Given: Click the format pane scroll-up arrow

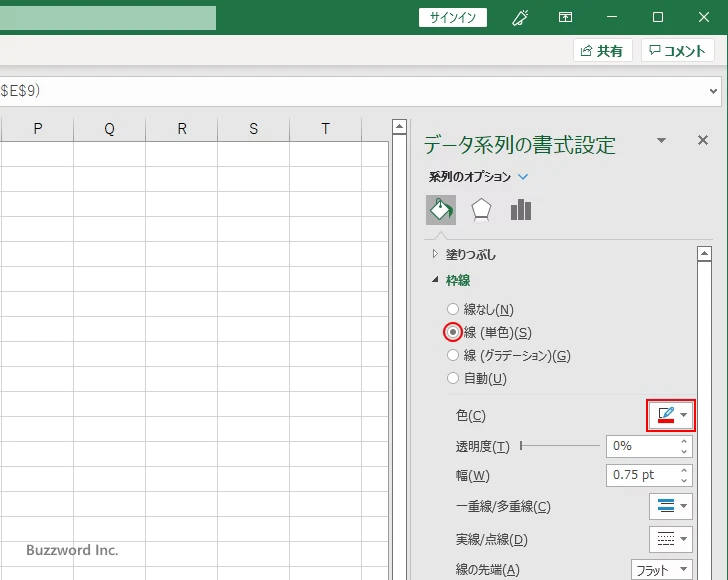Looking at the screenshot, I should [x=704, y=254].
